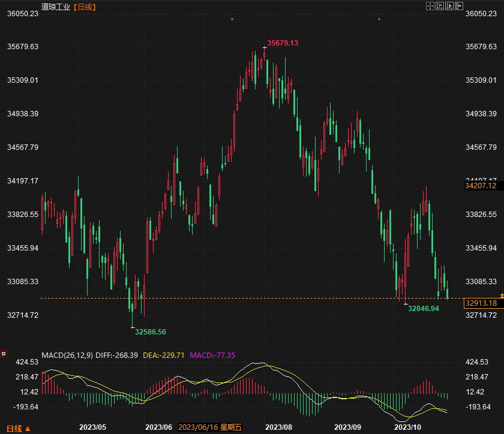Expand the MACD(26,12,9) indicator settings label
Viewport: 504px width, 434px height.
[67, 355]
